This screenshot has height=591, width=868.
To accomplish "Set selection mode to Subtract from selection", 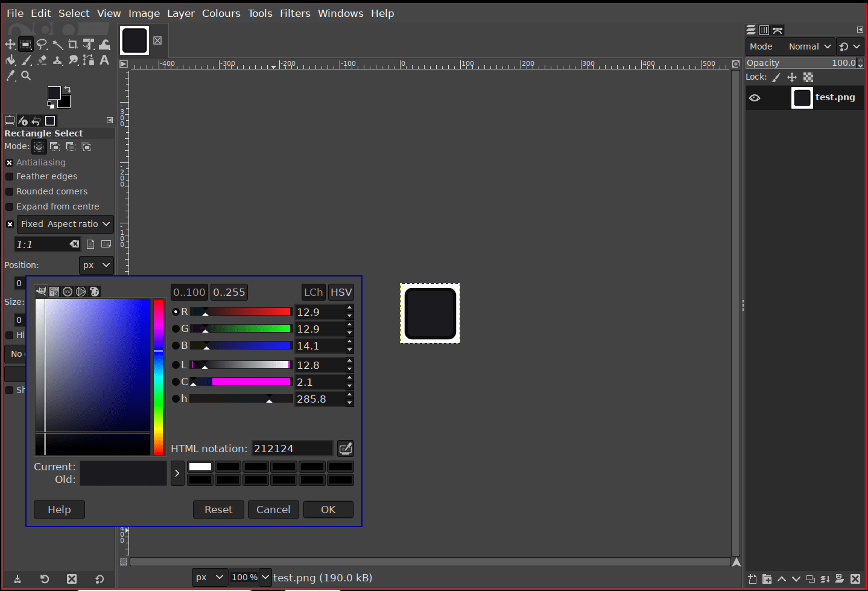I will (71, 147).
